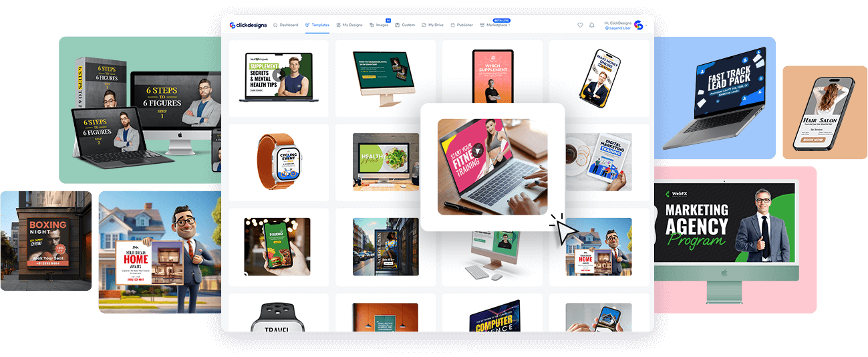The image size is (868, 357).
Task: Click the user profile avatar
Action: (x=638, y=25)
